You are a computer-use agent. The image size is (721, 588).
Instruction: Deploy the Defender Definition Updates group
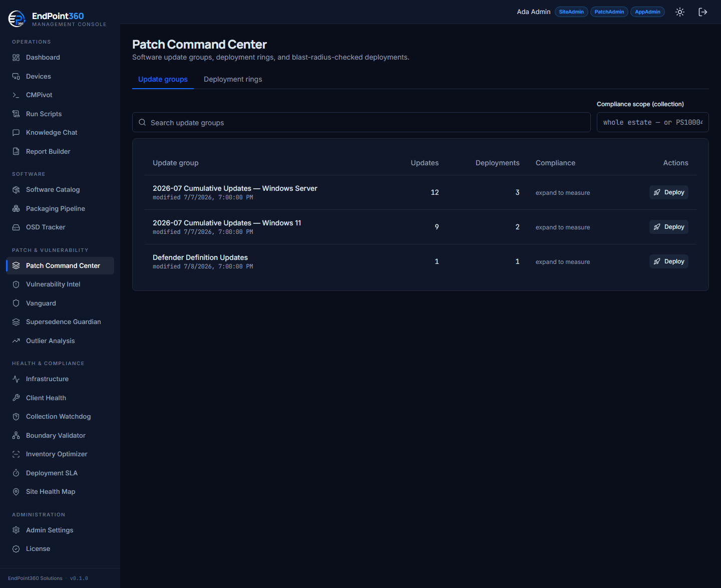click(669, 261)
